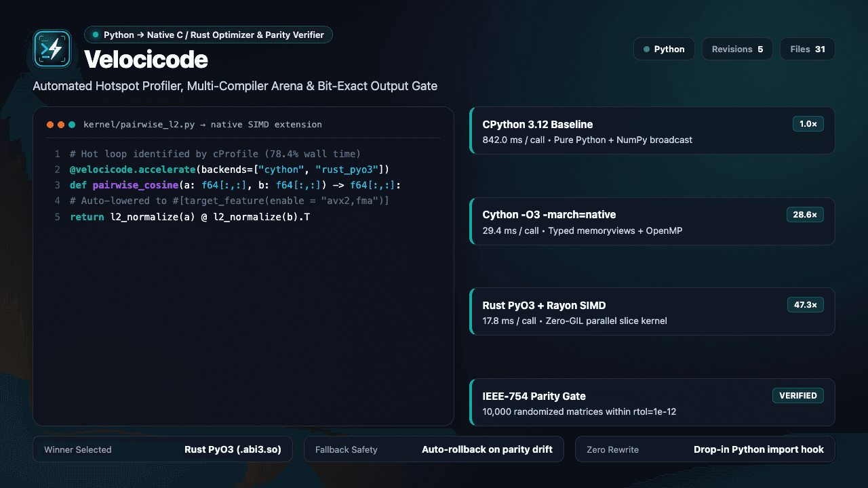Click the return l2_normalize line
868x488 pixels.
pyautogui.click(x=190, y=217)
